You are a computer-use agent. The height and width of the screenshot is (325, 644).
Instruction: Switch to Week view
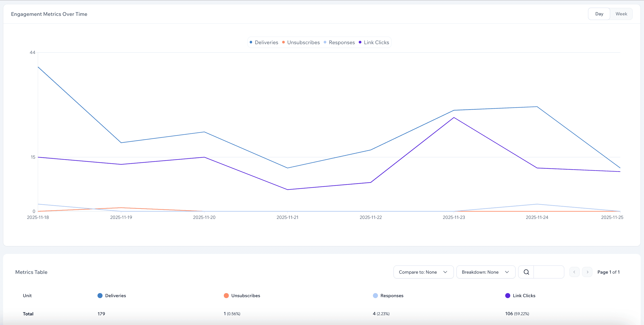[x=621, y=14]
